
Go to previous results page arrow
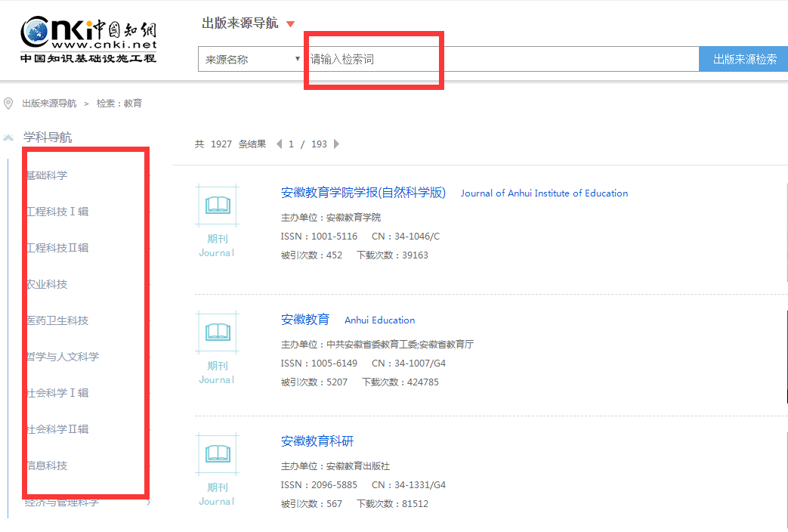point(279,144)
